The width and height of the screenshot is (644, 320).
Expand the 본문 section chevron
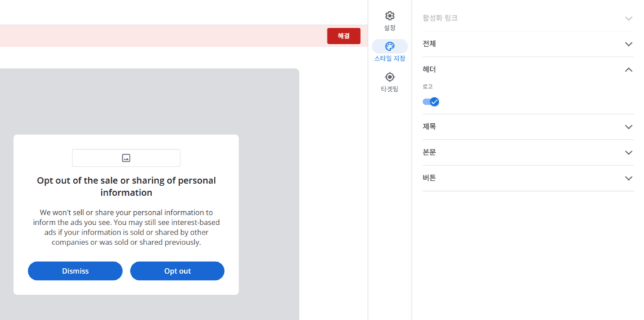[x=628, y=153]
